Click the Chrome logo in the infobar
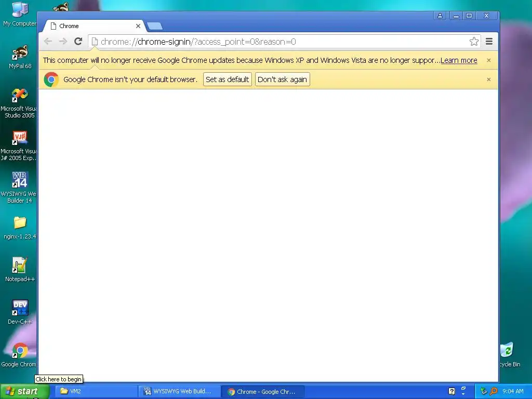The height and width of the screenshot is (399, 532). pos(51,79)
